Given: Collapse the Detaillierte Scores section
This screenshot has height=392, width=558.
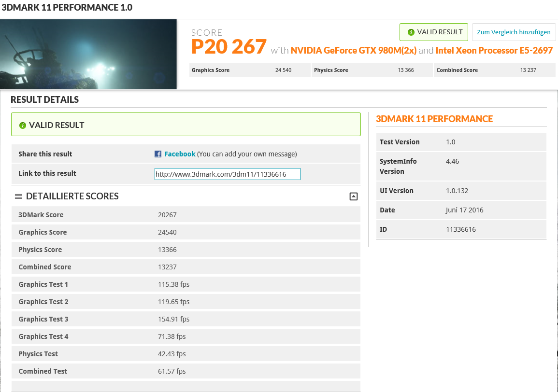Looking at the screenshot, I should click(x=353, y=196).
